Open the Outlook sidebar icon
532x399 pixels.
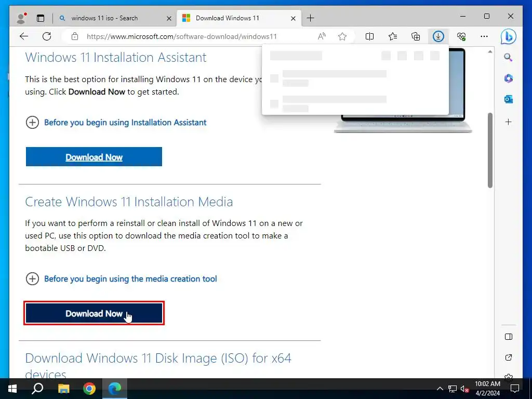[x=508, y=99]
